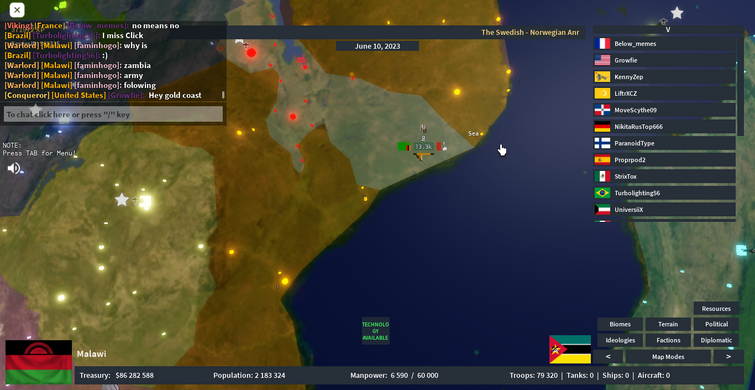Collapse player list with V arrow

point(668,29)
